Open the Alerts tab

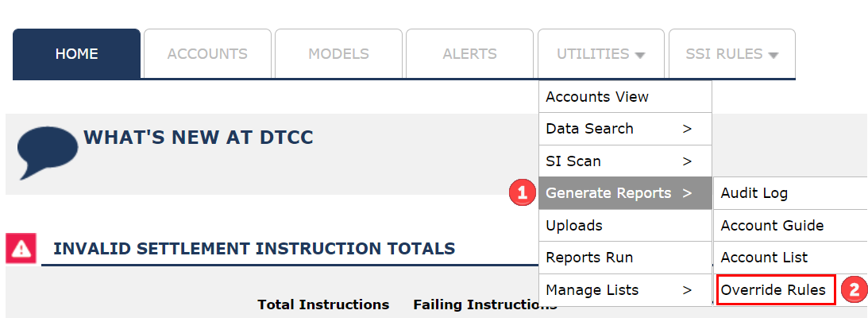(x=469, y=54)
